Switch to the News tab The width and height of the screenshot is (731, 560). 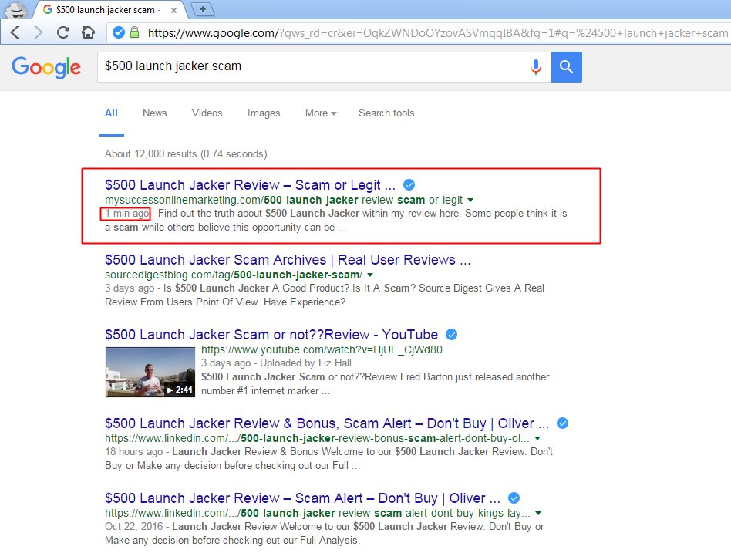point(155,113)
